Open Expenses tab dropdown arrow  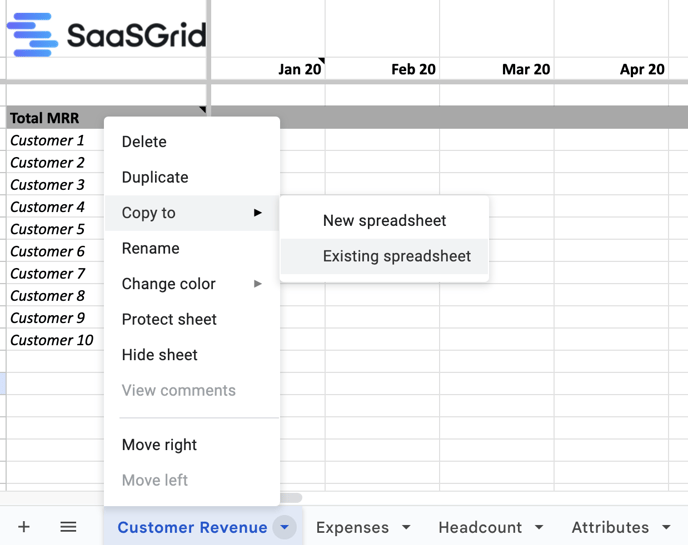(406, 528)
